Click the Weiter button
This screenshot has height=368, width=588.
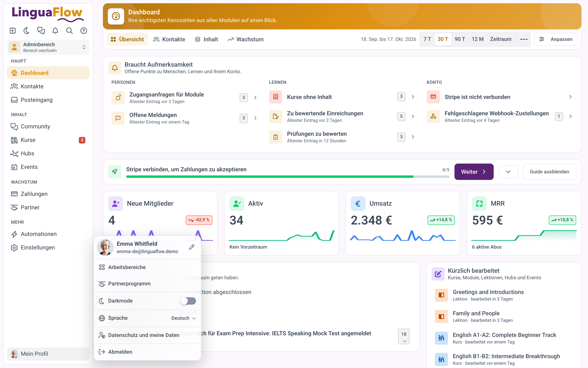[474, 172]
